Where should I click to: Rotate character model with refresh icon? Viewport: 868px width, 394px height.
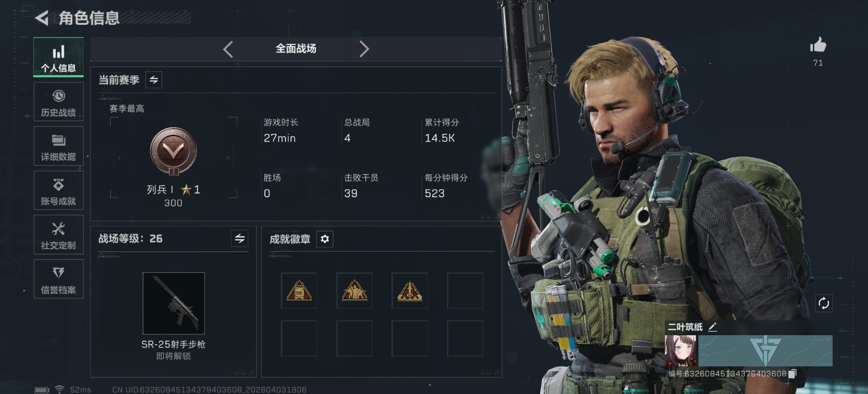(x=824, y=303)
